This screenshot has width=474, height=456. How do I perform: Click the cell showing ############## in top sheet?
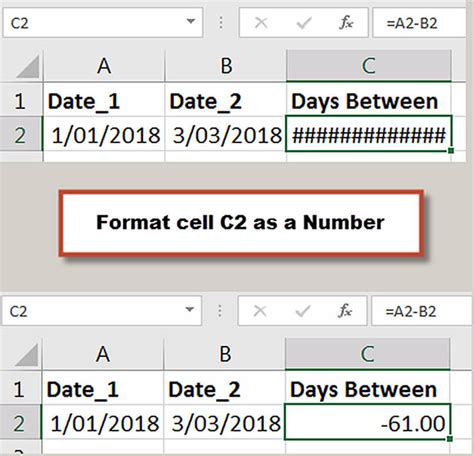click(369, 134)
